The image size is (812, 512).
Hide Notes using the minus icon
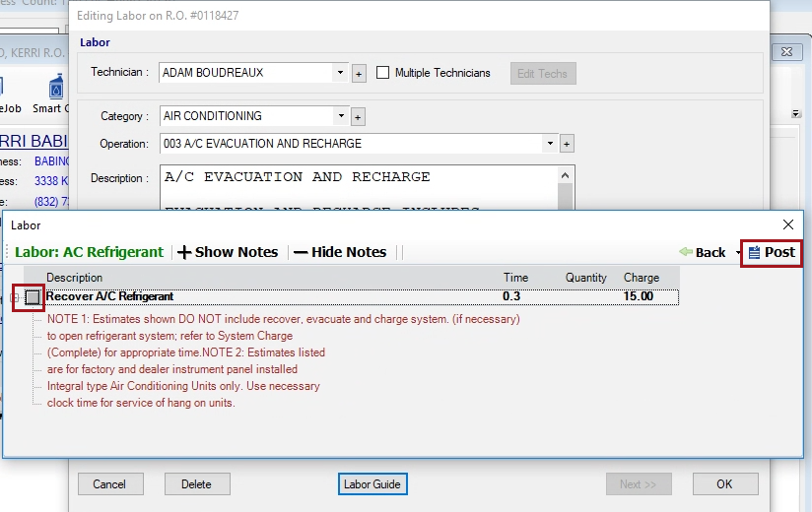click(340, 252)
